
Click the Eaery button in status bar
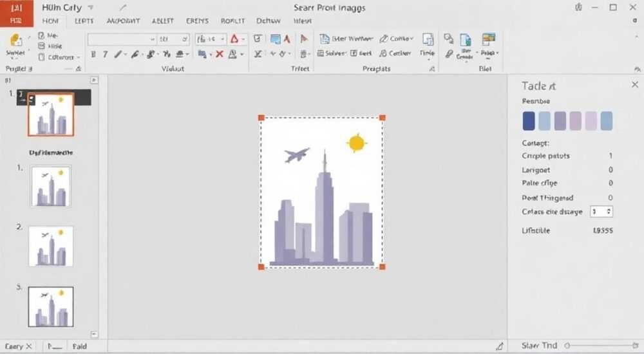pos(18,346)
